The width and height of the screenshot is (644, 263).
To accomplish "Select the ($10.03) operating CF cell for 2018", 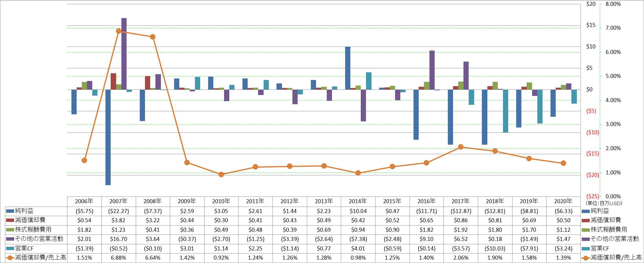I will (495, 249).
